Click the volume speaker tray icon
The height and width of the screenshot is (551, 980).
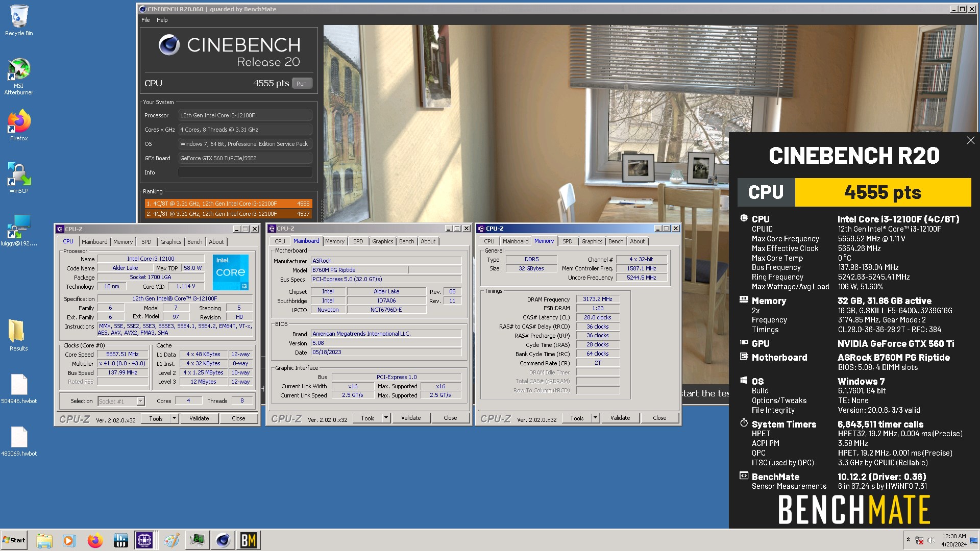pyautogui.click(x=932, y=540)
